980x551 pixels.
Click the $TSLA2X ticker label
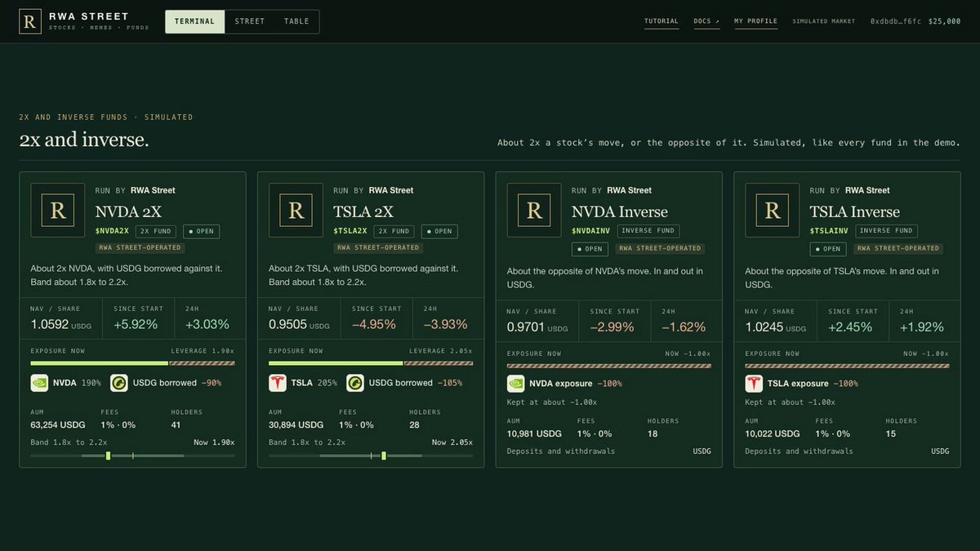tap(350, 231)
